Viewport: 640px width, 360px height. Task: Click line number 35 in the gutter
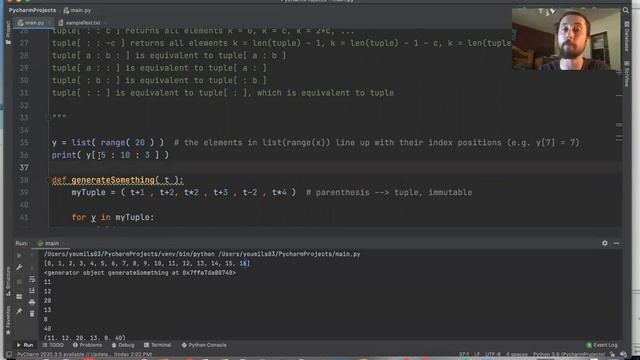[x=24, y=143]
